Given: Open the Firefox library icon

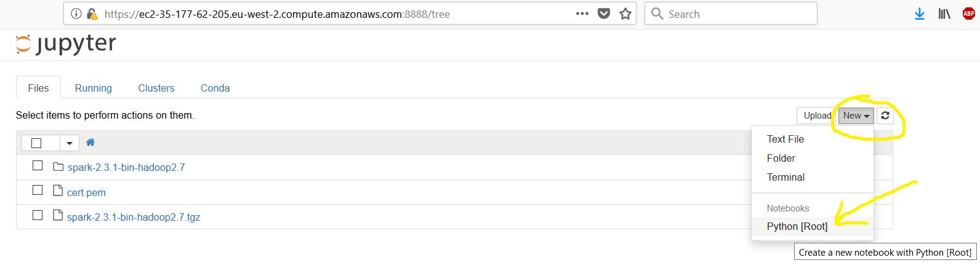Looking at the screenshot, I should [944, 14].
